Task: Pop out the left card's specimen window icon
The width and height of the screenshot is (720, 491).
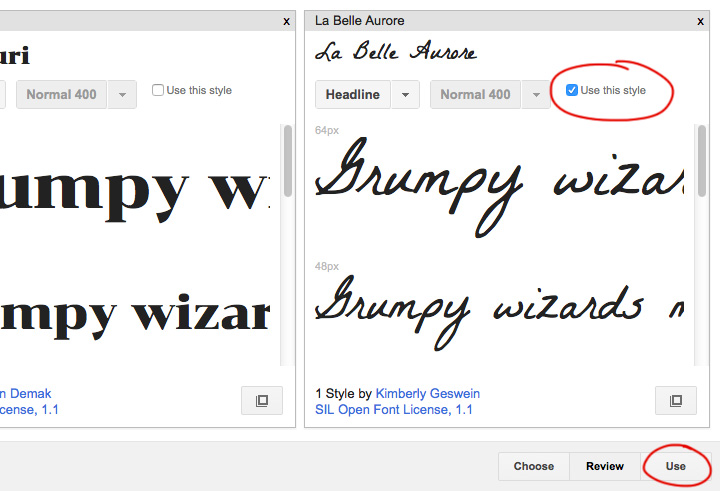Action: tap(262, 401)
